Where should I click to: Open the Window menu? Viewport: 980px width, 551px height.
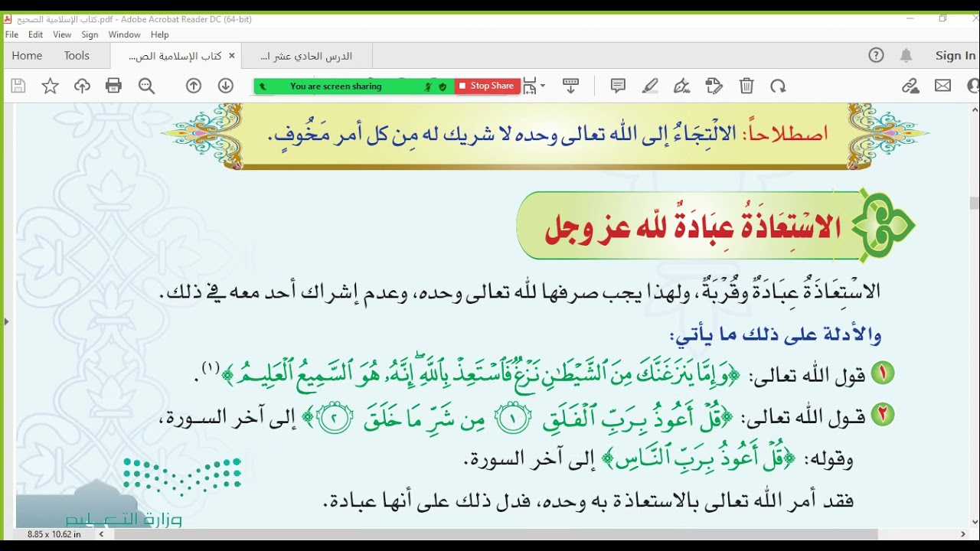[x=124, y=34]
